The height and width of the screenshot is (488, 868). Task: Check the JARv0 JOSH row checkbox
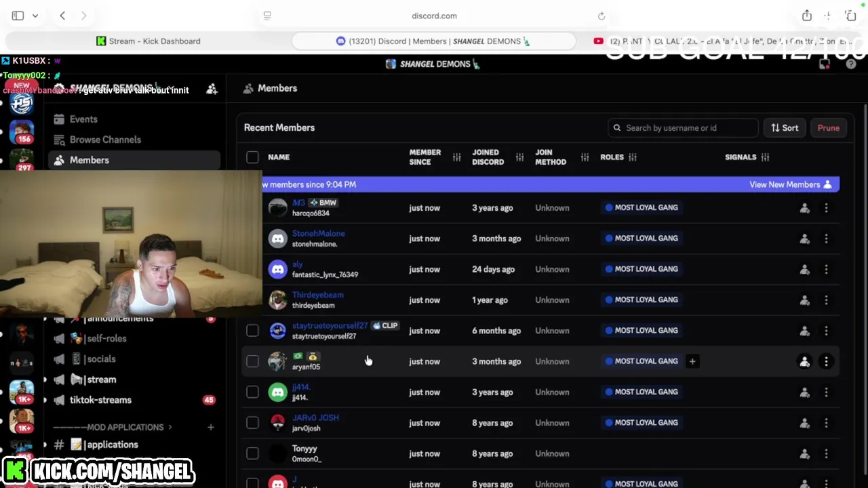(252, 423)
